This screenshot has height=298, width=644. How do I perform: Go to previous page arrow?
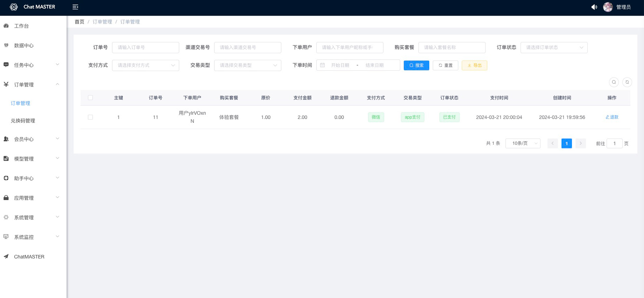553,143
